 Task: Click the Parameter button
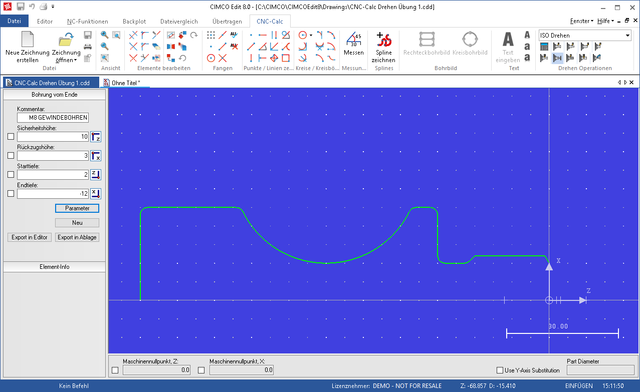pyautogui.click(x=77, y=208)
